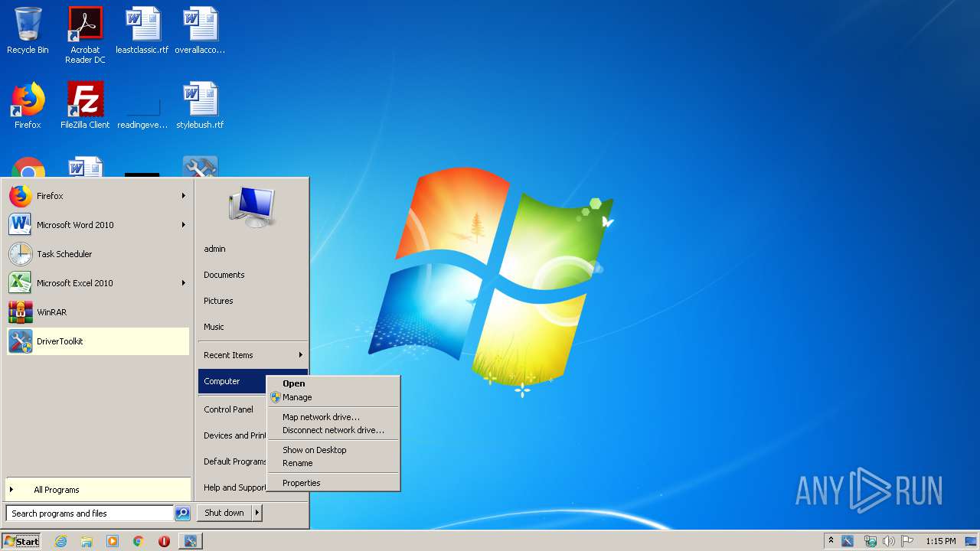The height and width of the screenshot is (551, 980).
Task: Expand Firefox jump list arrow
Action: click(x=184, y=196)
